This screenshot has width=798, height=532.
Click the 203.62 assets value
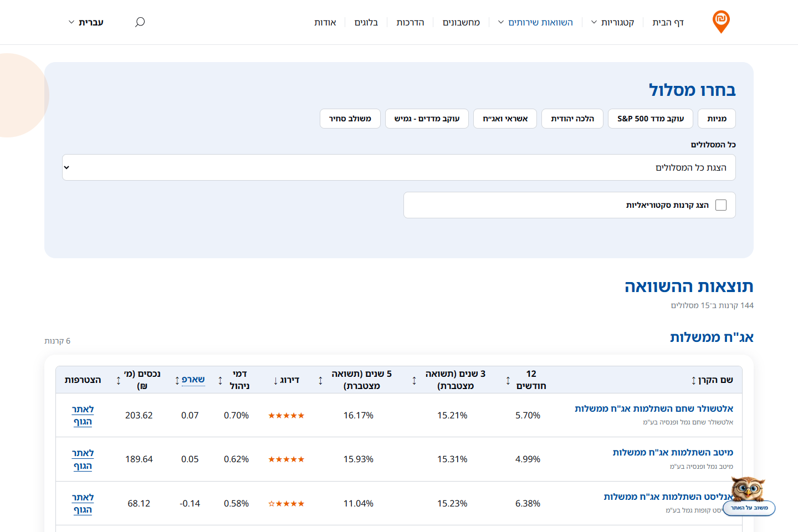click(x=139, y=415)
